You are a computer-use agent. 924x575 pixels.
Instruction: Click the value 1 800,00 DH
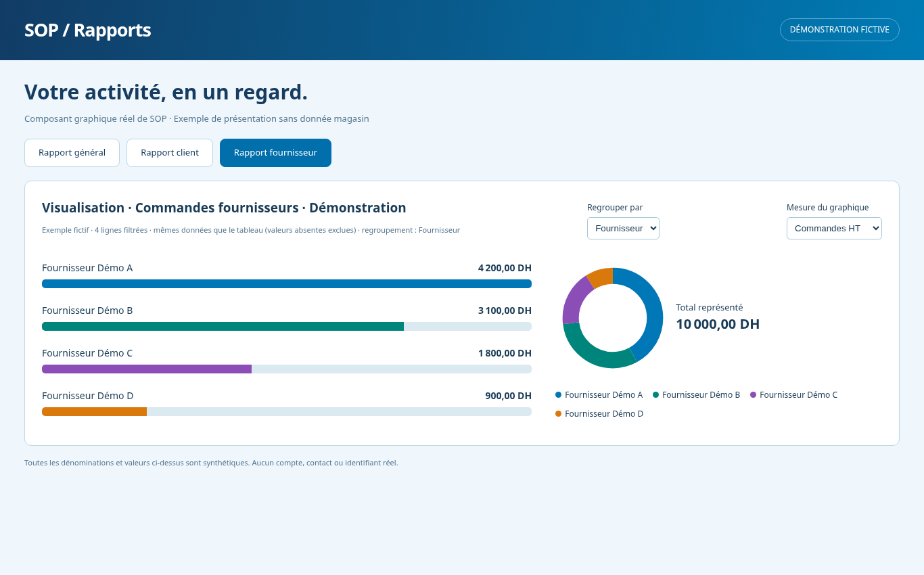505,353
